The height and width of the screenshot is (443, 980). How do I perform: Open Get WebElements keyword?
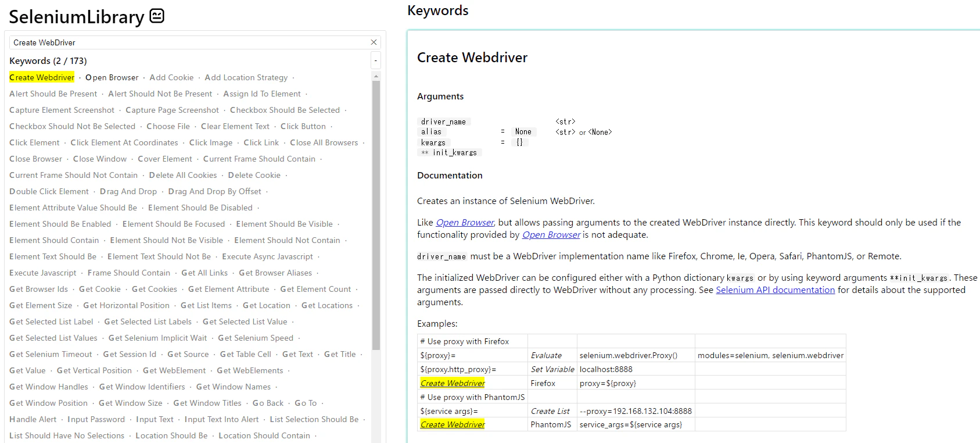pyautogui.click(x=250, y=370)
